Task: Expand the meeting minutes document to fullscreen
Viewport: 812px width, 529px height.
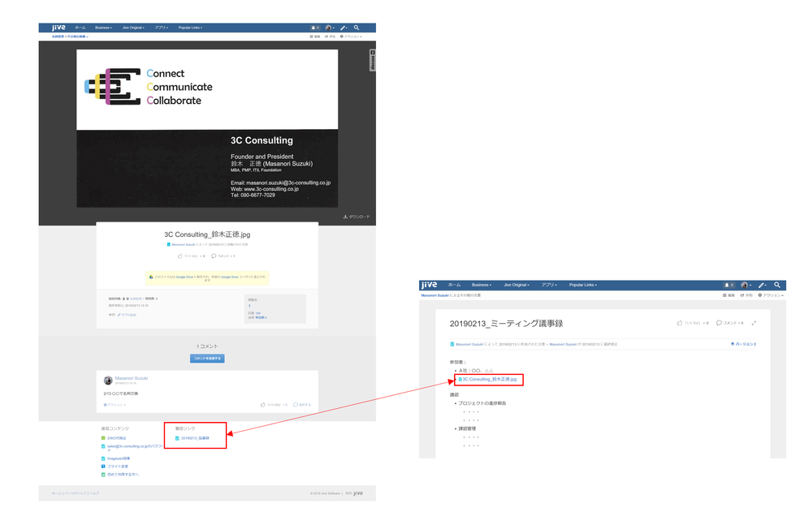Action: click(754, 322)
